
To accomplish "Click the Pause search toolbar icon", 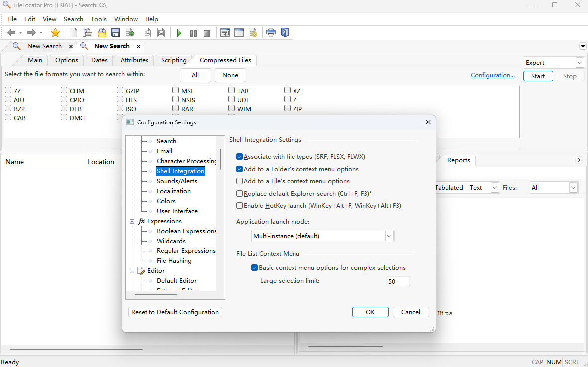I will pos(193,33).
